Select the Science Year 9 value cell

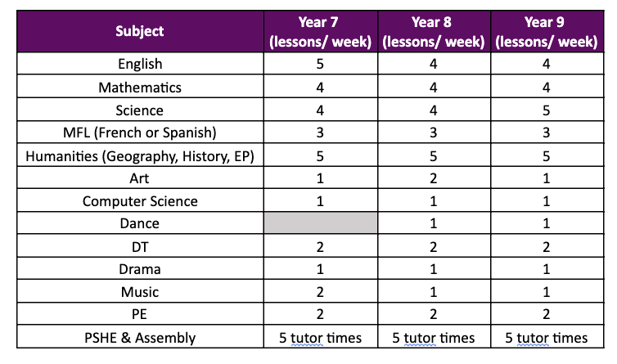pos(547,110)
